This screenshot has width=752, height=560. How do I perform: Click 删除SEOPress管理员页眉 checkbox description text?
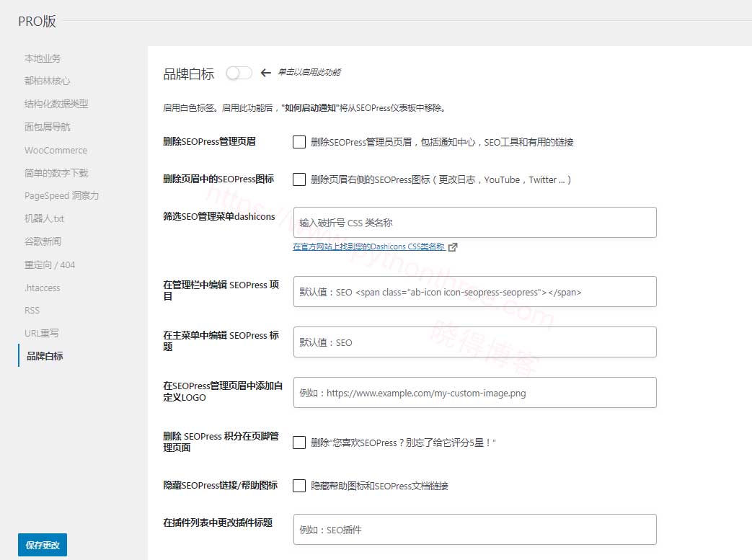(442, 142)
